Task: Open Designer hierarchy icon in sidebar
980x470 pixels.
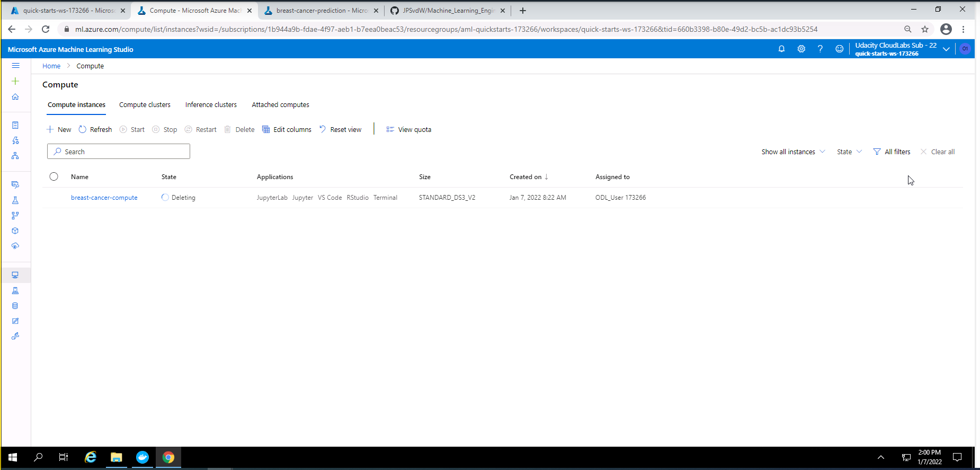Action: tap(15, 156)
